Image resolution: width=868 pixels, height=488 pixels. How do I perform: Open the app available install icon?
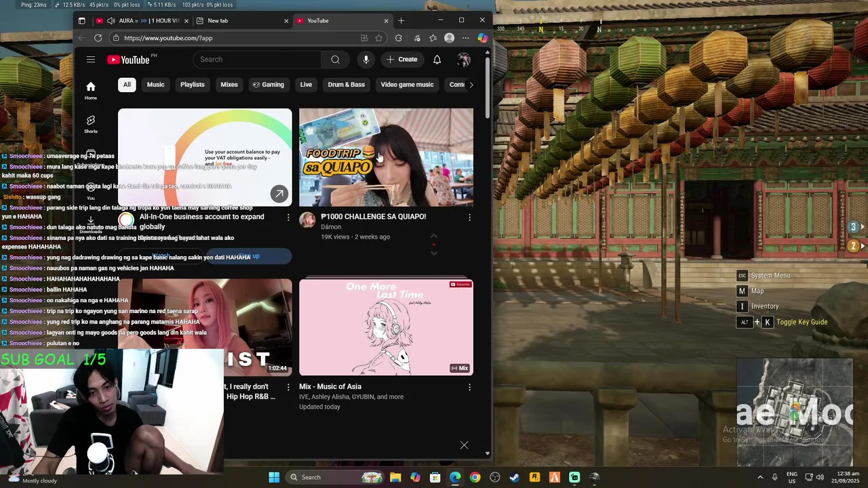pyautogui.click(x=364, y=38)
